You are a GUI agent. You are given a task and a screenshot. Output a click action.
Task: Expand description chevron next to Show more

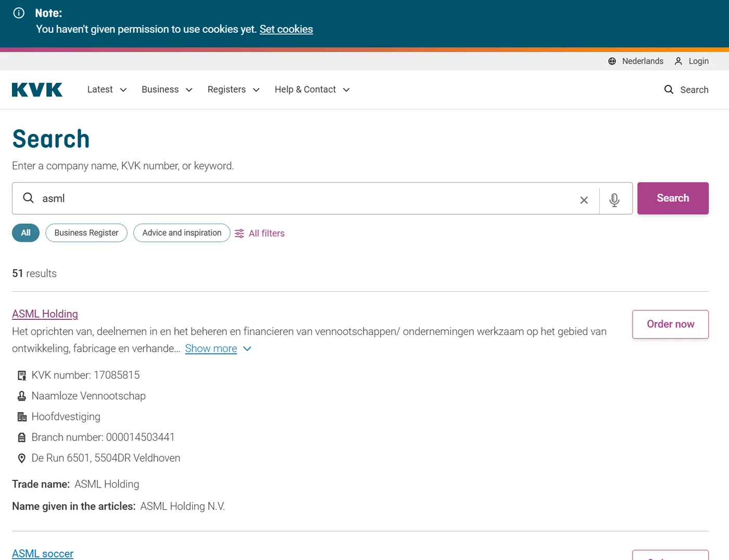pyautogui.click(x=247, y=349)
